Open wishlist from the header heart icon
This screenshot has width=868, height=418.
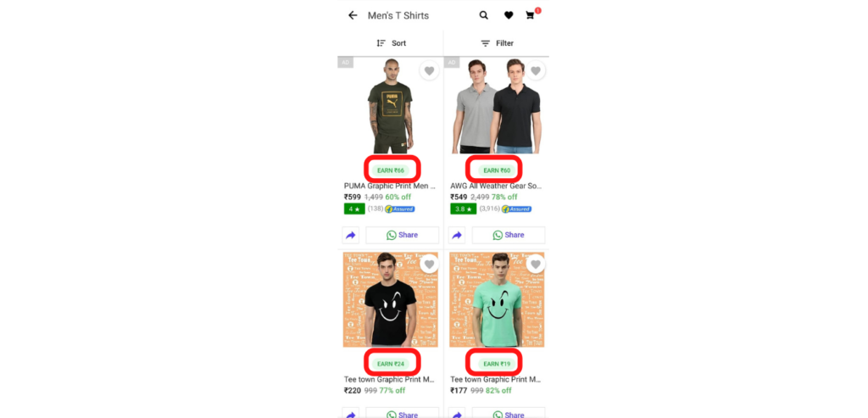pos(509,15)
